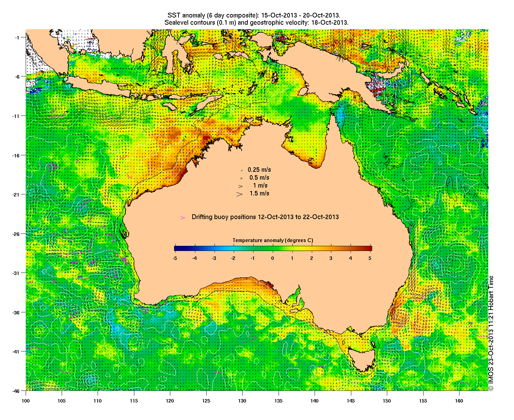This screenshot has height=420, width=514.
Task: Click the longitude axis label '155'
Action: pos(423,401)
